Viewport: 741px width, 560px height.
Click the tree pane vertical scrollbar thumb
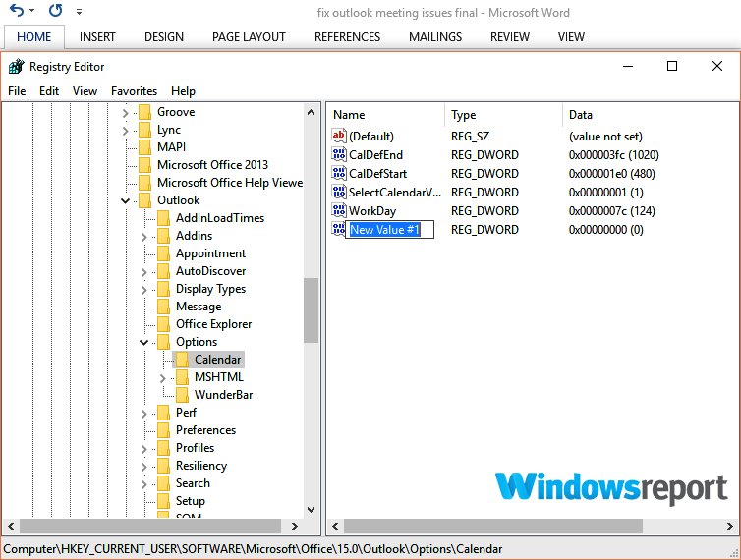(311, 310)
